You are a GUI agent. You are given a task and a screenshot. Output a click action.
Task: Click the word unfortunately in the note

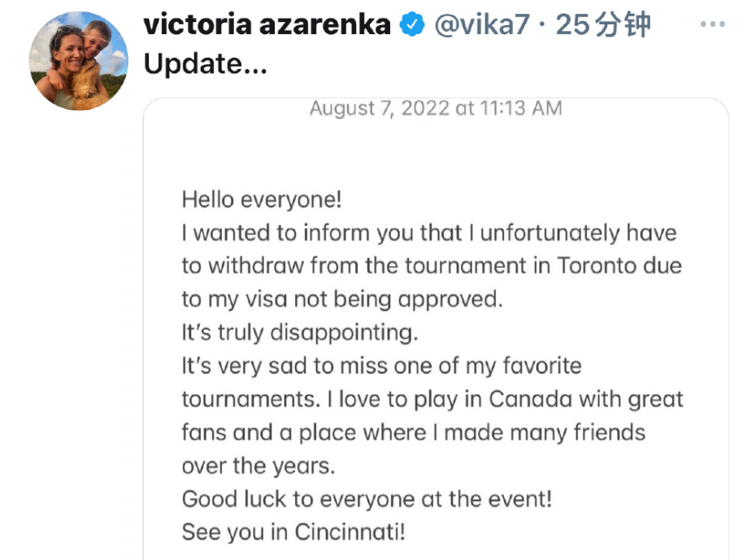coord(549,233)
